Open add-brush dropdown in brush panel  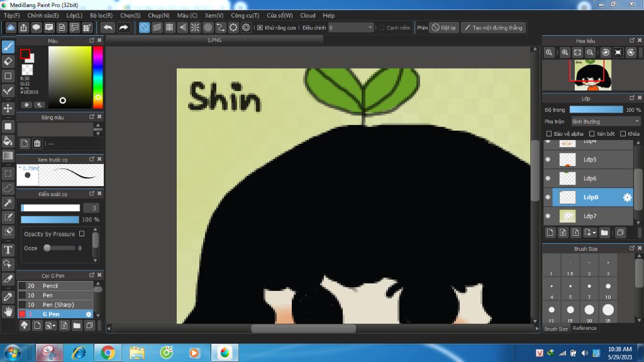[x=50, y=326]
